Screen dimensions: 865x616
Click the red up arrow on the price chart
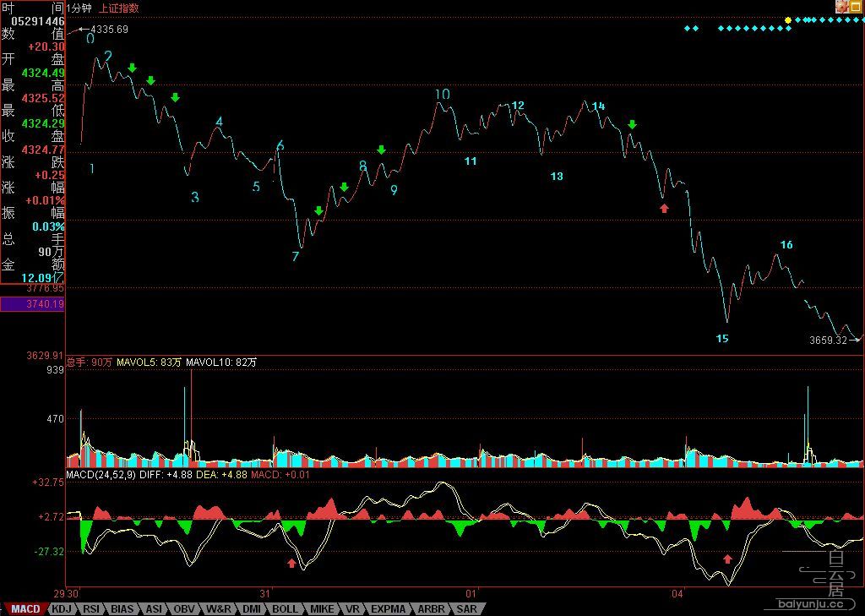(x=664, y=208)
